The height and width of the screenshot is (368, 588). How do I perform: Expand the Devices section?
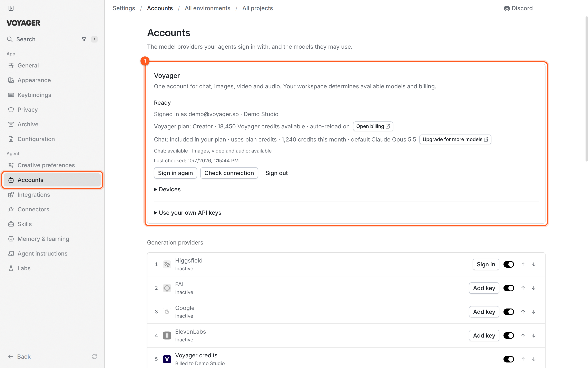(167, 189)
